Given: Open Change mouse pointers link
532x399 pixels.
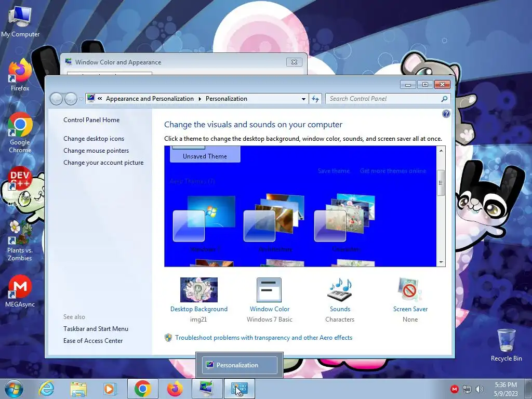Looking at the screenshot, I should 96,150.
